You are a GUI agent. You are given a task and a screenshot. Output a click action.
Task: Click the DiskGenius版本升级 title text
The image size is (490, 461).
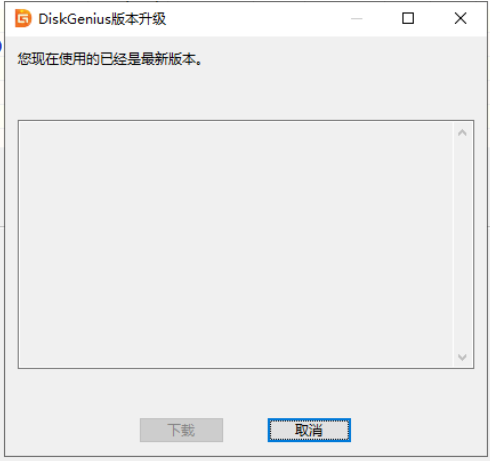pos(102,19)
